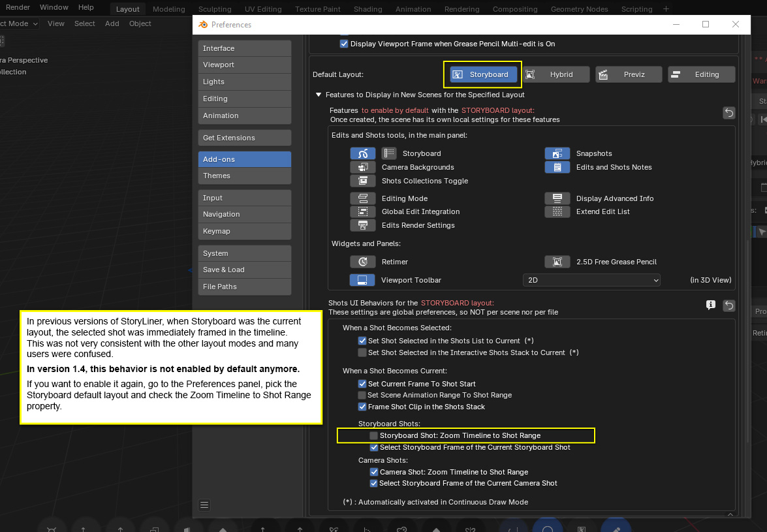
Task: Open the Interface section in Preferences
Action: point(245,48)
